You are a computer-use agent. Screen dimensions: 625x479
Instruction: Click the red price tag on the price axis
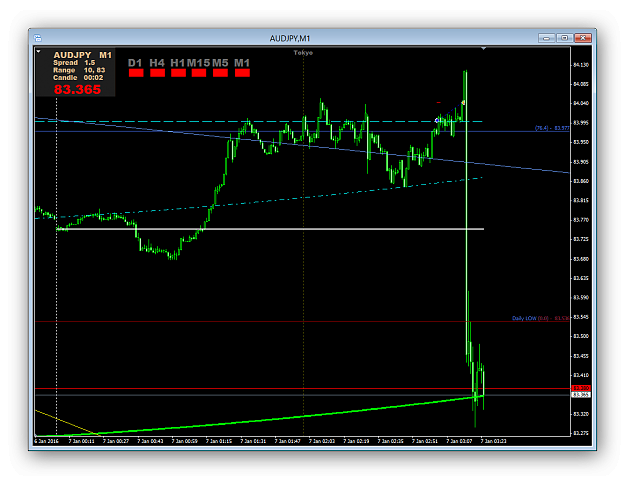[x=581, y=388]
